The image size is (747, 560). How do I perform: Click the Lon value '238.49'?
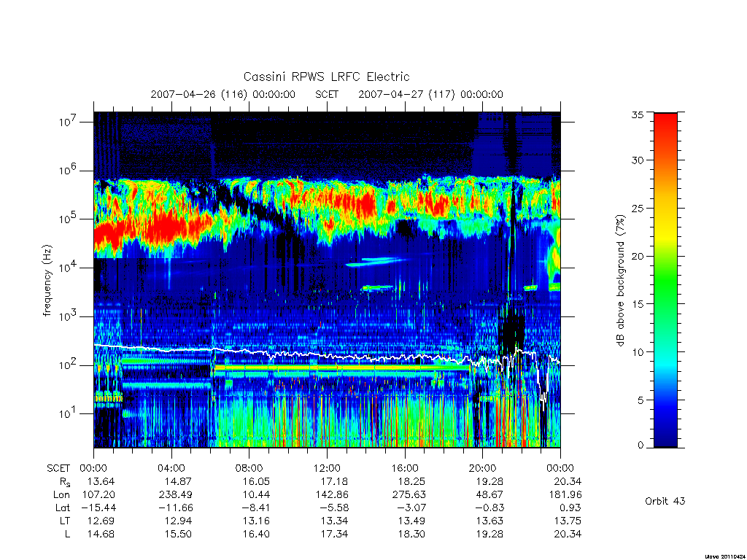point(175,495)
